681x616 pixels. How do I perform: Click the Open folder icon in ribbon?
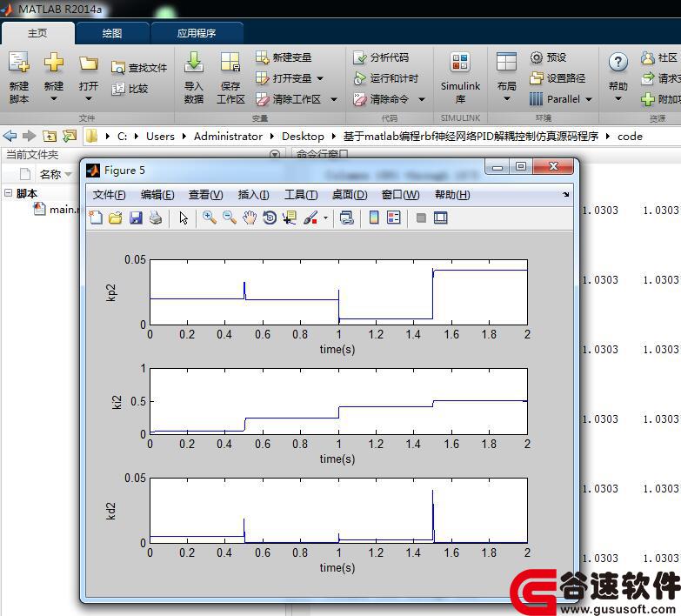point(88,64)
